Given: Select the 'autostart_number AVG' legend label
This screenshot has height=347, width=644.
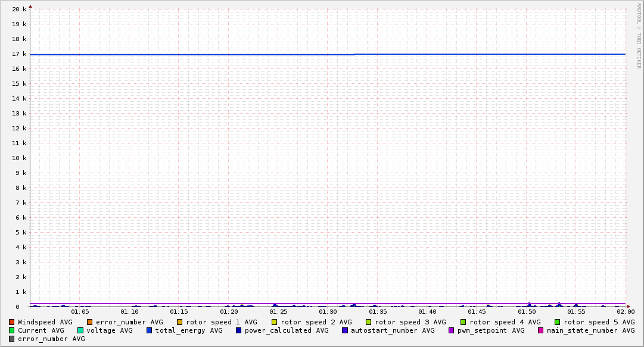Looking at the screenshot, I should pyautogui.click(x=393, y=330).
